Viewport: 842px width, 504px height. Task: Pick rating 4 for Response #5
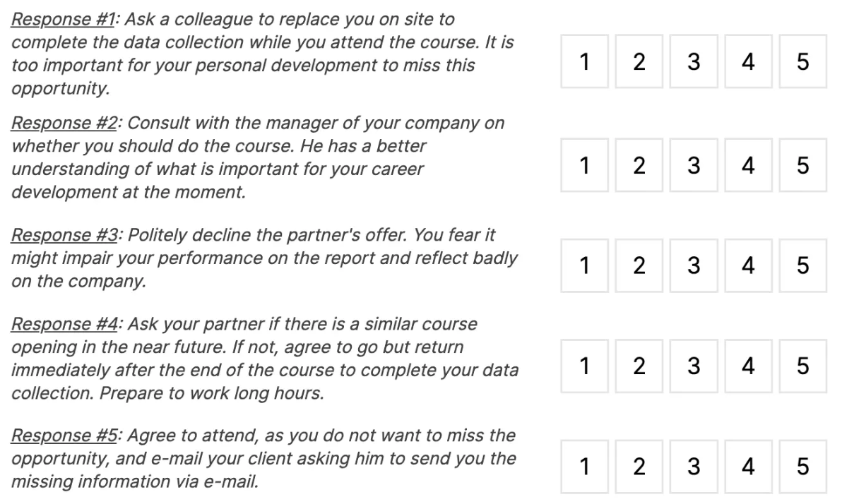point(748,467)
